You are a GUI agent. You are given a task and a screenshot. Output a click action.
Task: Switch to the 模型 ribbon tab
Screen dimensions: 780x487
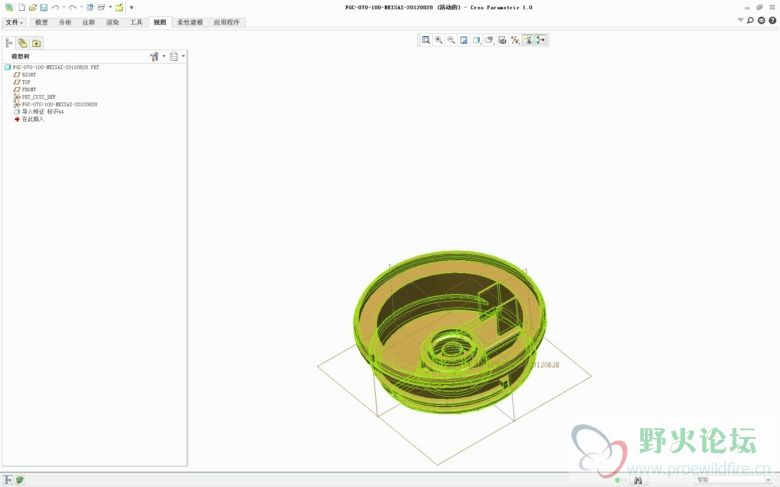(x=42, y=22)
